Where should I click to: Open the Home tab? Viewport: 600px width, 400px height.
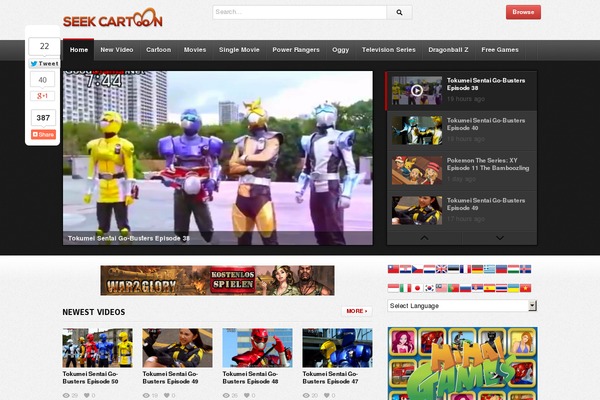click(79, 50)
